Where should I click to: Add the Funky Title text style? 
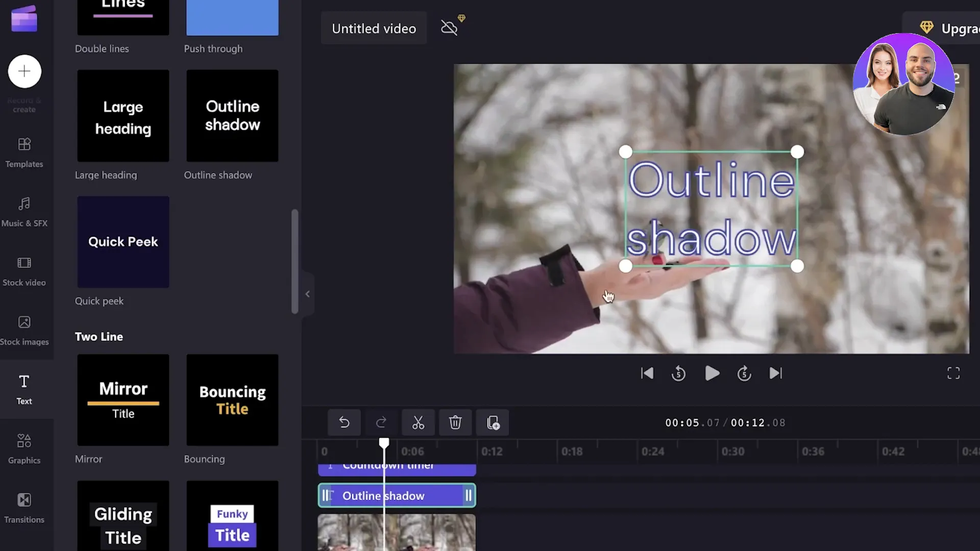[x=232, y=516]
